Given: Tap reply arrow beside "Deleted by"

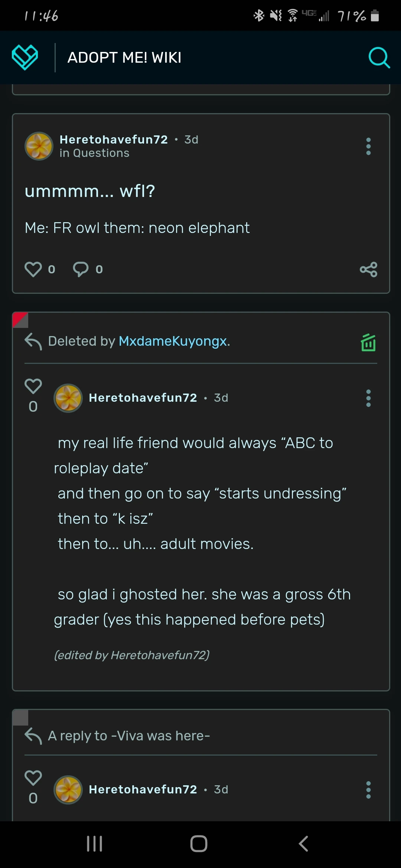Looking at the screenshot, I should 33,341.
